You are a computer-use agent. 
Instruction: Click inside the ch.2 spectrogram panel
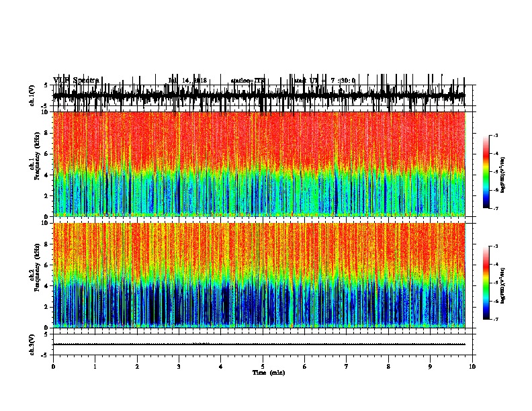click(259, 275)
